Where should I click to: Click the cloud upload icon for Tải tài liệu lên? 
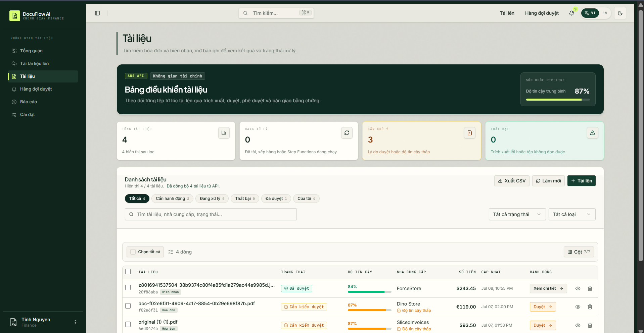[x=14, y=64]
